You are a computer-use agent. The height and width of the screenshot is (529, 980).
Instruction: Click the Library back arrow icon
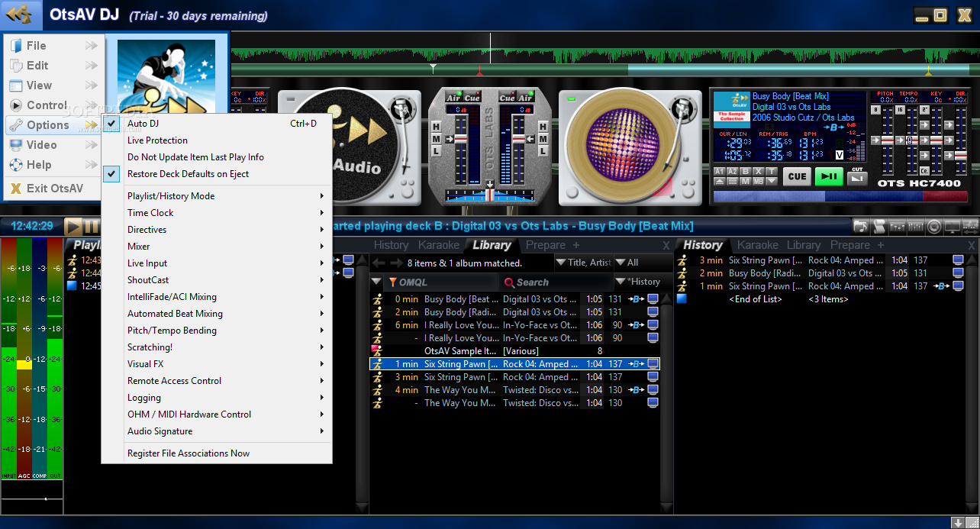pyautogui.click(x=379, y=263)
